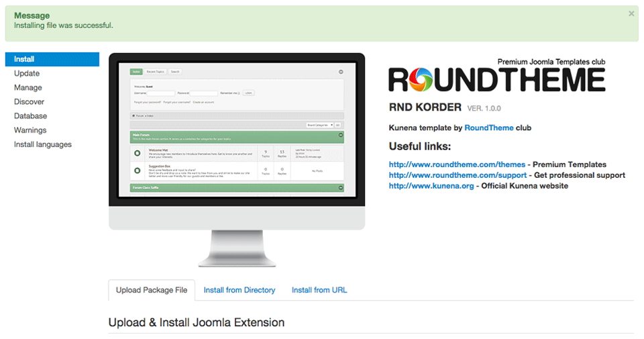Visit the kunena.org official website link

point(431,186)
